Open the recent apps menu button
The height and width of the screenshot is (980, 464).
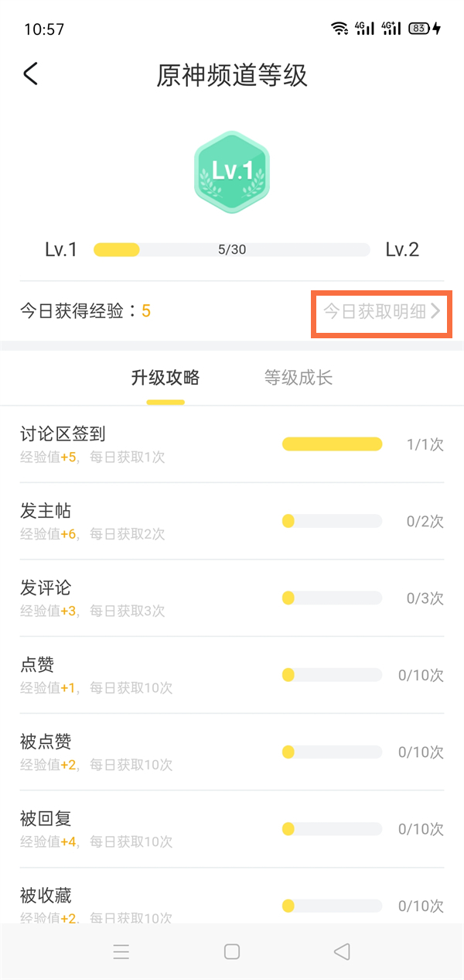(x=121, y=951)
